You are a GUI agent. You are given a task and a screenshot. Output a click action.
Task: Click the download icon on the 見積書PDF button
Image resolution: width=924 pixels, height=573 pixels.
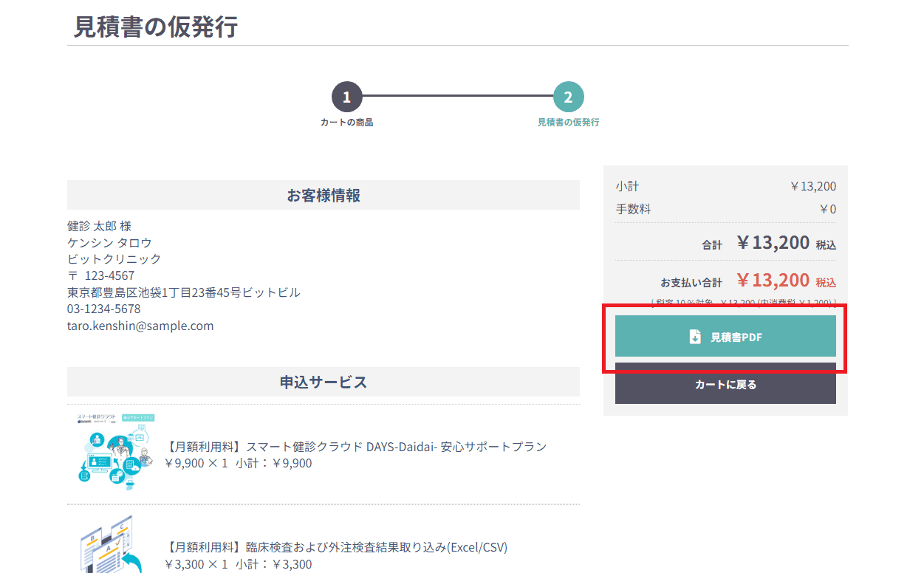pos(695,337)
